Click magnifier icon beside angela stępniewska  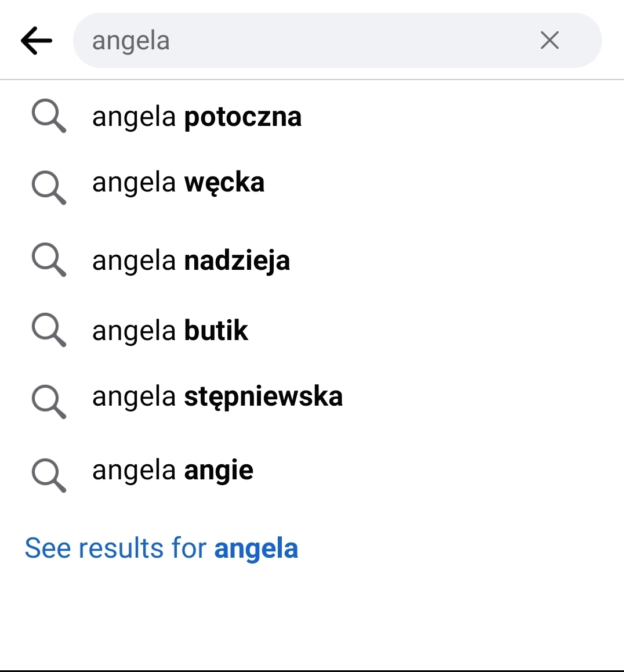click(x=49, y=401)
